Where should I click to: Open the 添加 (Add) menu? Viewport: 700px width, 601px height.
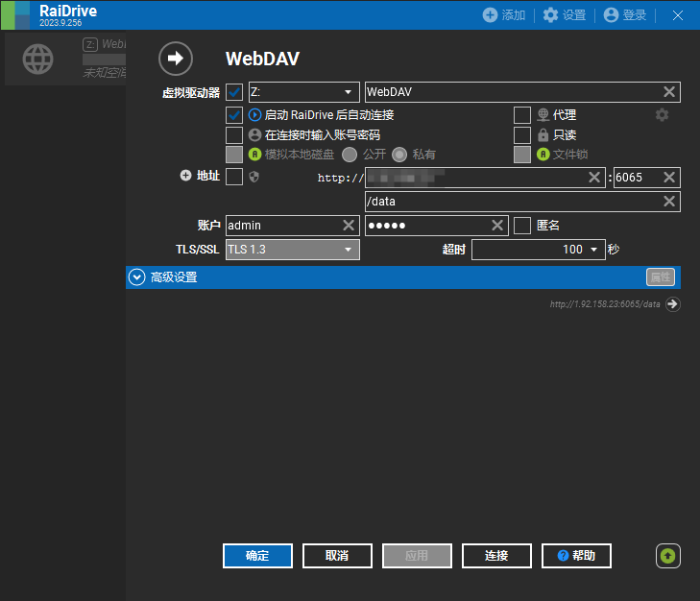click(x=503, y=15)
